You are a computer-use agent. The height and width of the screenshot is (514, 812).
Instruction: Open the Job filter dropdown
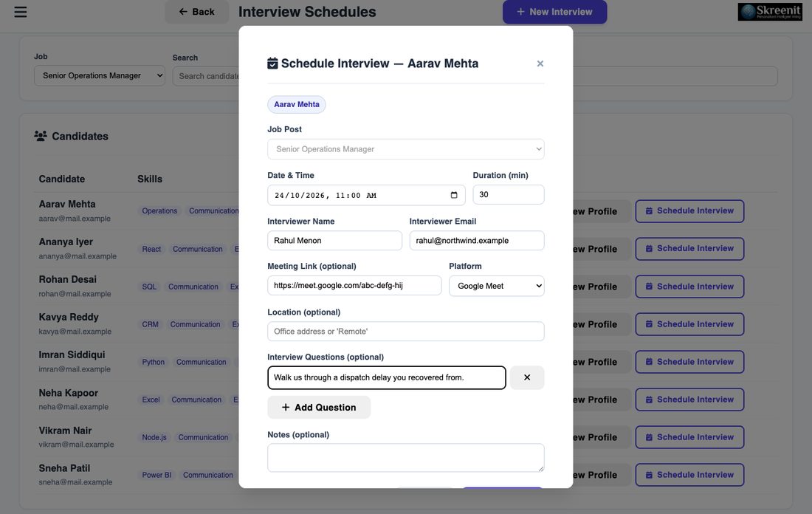[100, 75]
